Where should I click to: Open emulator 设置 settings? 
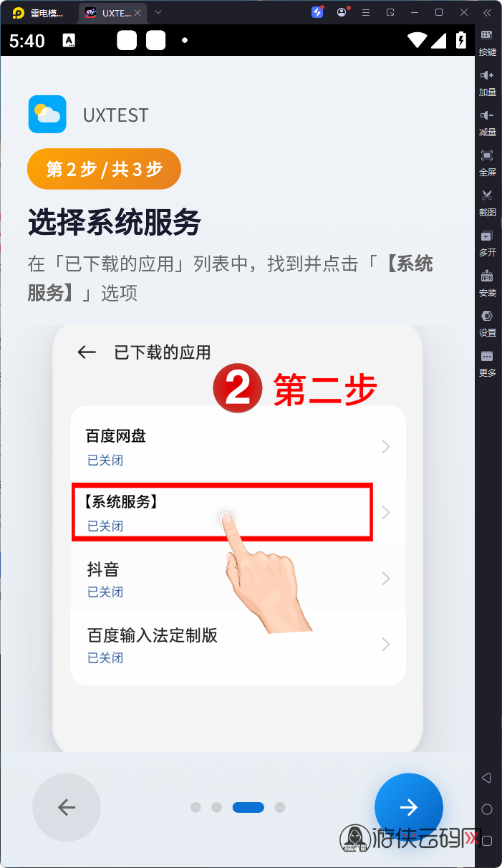[487, 324]
